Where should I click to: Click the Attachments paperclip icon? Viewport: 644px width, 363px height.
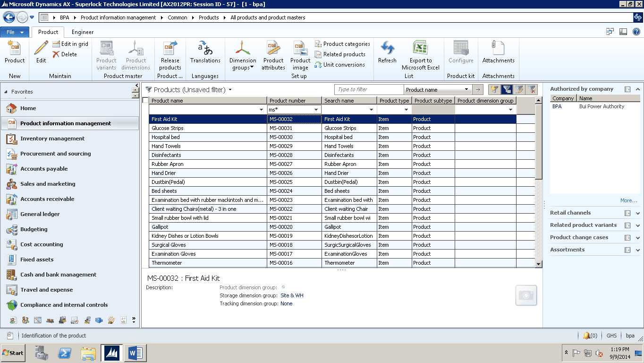(x=498, y=50)
